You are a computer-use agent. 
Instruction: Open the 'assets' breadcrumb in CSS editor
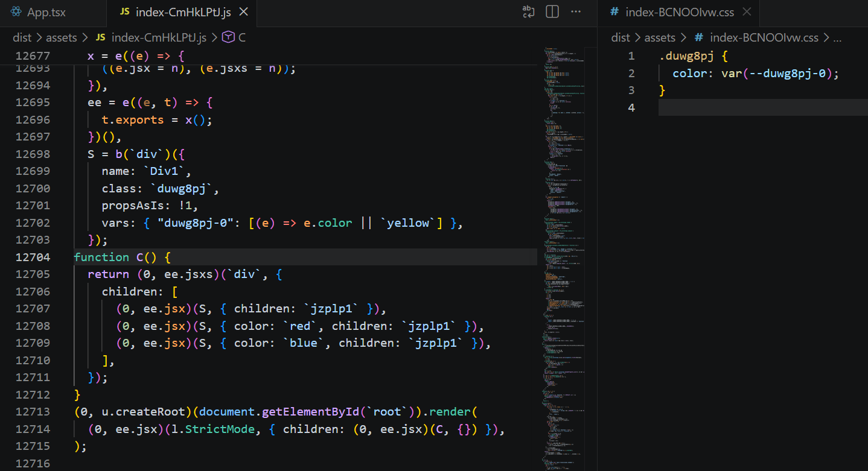[660, 37]
